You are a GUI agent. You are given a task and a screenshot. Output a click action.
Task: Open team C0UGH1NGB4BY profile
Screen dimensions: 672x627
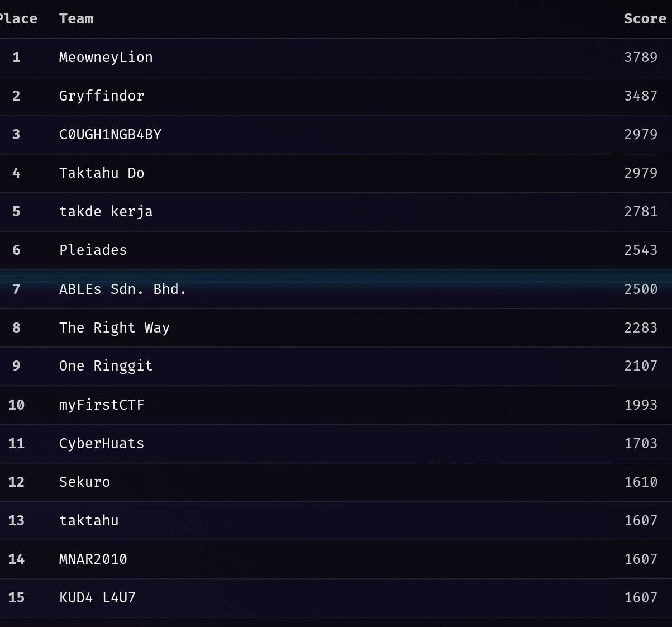tap(110, 135)
